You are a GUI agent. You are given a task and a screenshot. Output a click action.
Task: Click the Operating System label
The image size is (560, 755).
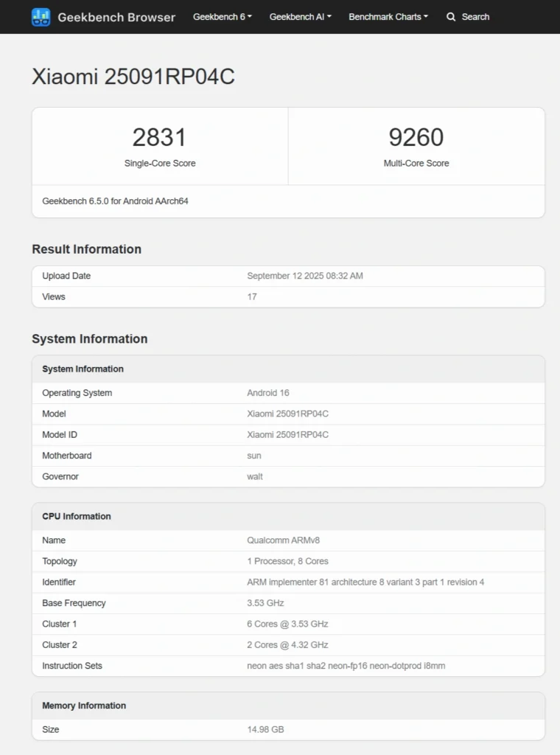click(x=77, y=393)
